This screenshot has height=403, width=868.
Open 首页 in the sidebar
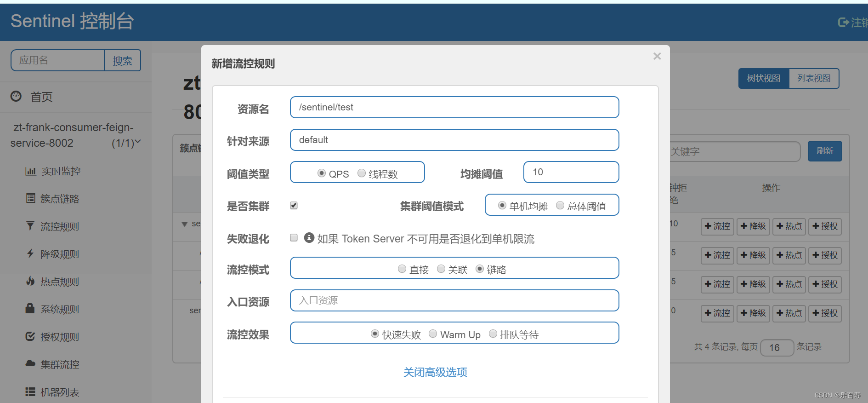41,97
